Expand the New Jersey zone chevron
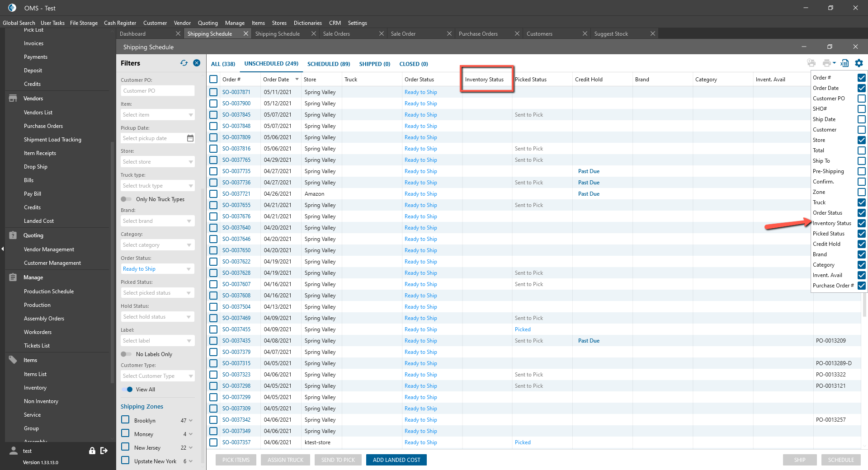This screenshot has width=868, height=470. [x=191, y=448]
